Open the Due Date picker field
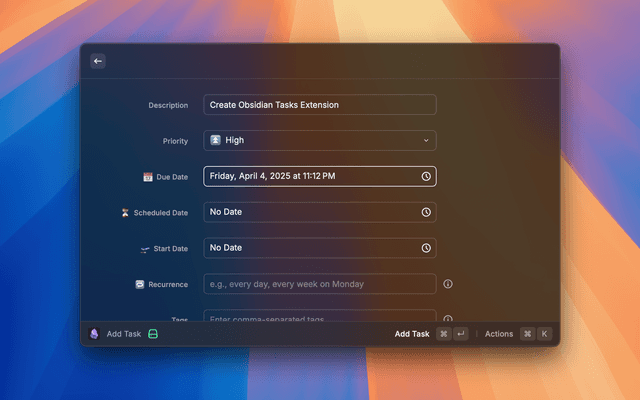 pyautogui.click(x=320, y=176)
